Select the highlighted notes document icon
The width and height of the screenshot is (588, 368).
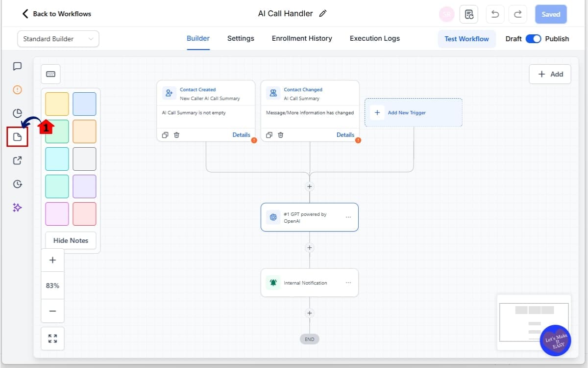click(18, 137)
